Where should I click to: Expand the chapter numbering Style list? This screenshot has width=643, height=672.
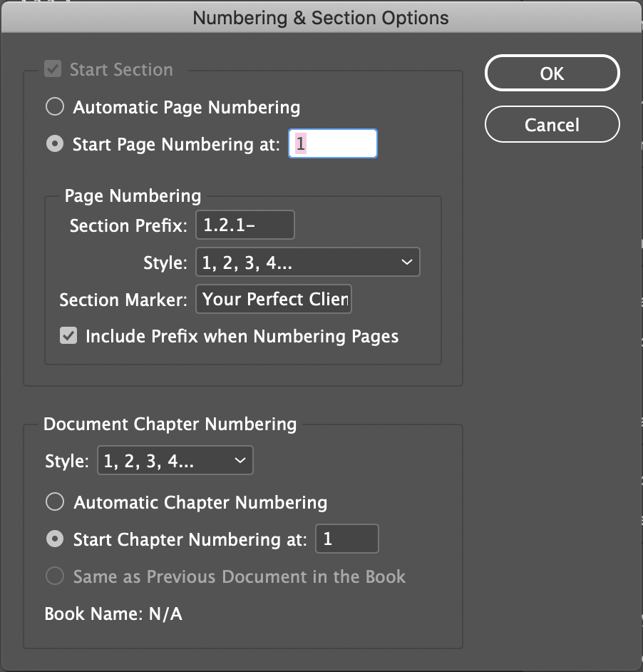238,460
